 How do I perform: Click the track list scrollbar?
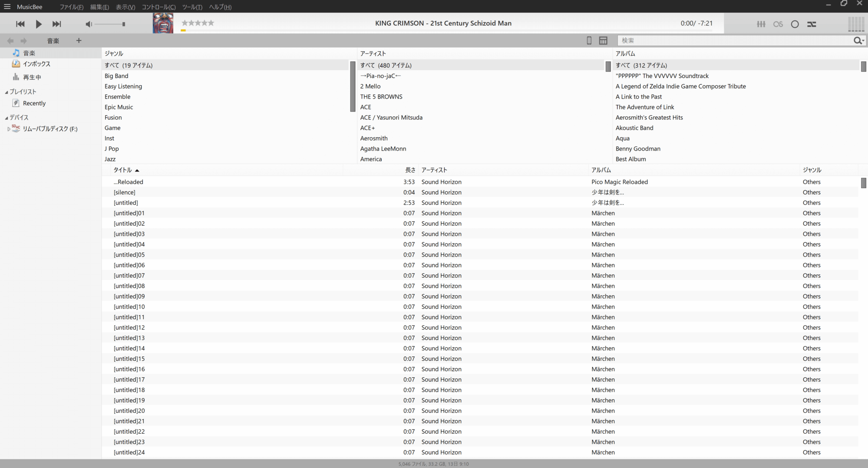[864, 183]
